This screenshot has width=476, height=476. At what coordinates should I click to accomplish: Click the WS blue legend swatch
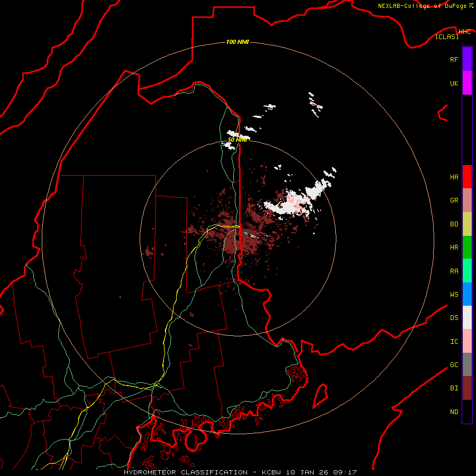coord(467,294)
